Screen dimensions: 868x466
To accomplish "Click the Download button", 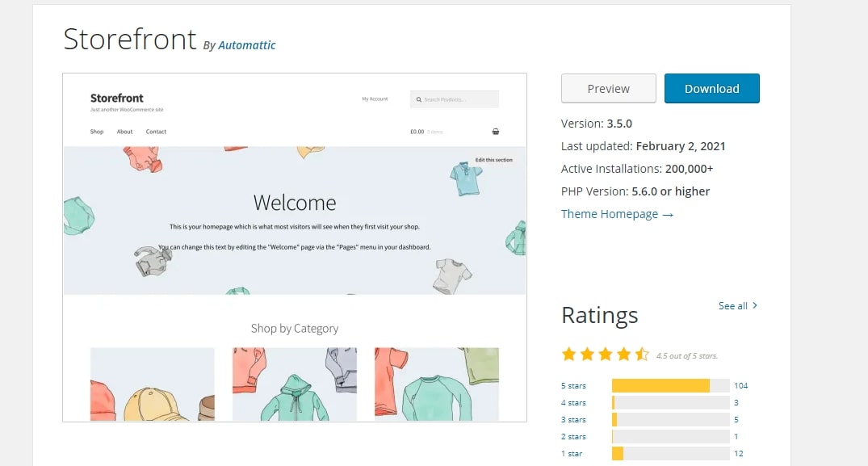I will pyautogui.click(x=712, y=89).
